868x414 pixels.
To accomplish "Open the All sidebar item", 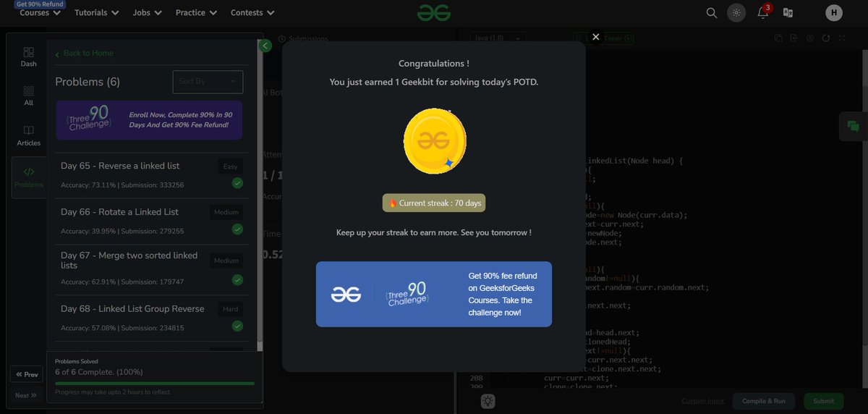I will click(x=28, y=96).
